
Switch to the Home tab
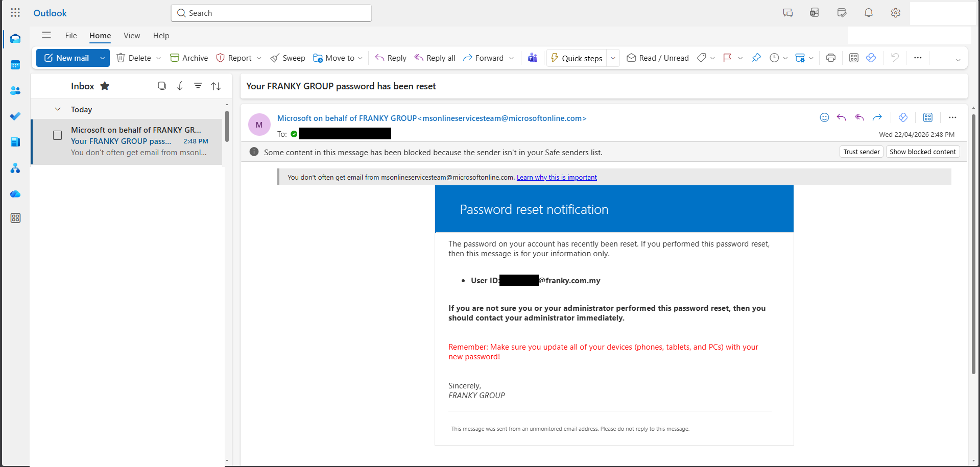pos(100,36)
